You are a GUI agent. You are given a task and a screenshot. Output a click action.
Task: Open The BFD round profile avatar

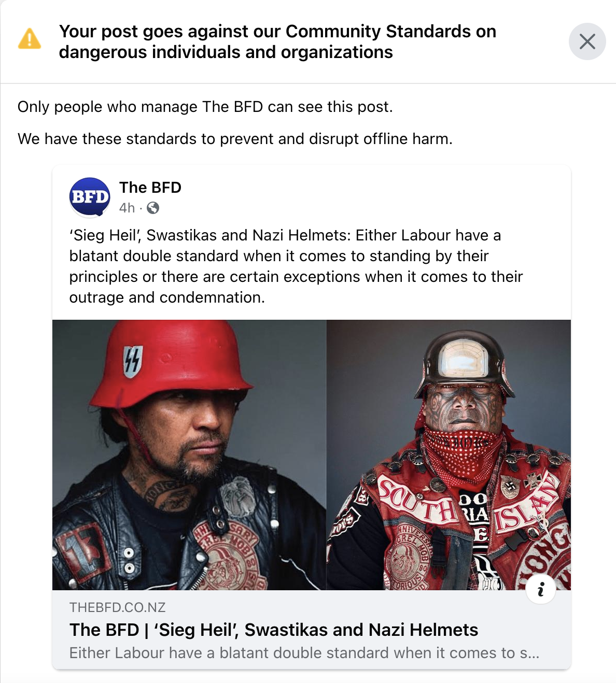(x=90, y=197)
